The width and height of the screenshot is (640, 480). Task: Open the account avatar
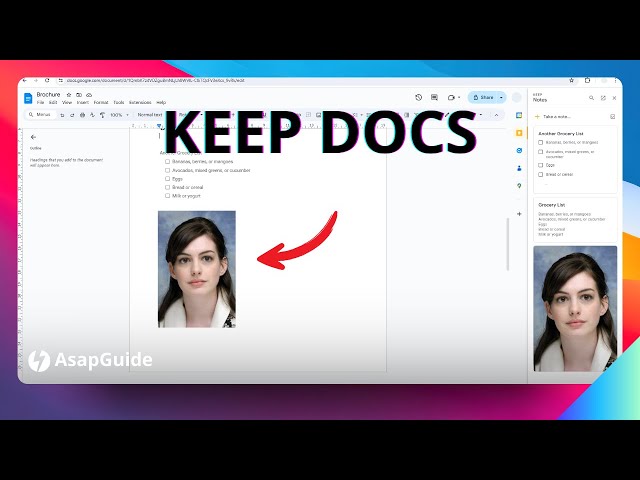[517, 98]
